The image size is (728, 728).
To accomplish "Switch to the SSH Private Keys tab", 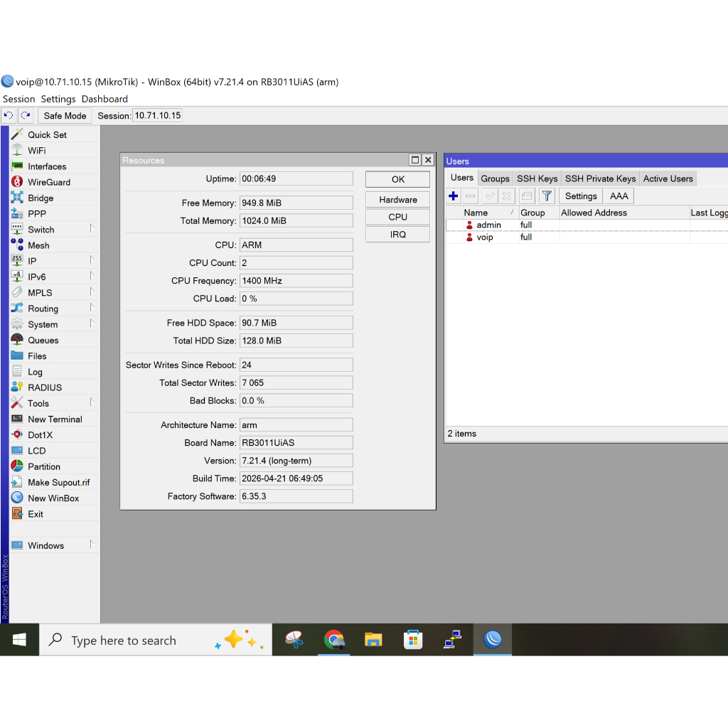I will point(600,178).
